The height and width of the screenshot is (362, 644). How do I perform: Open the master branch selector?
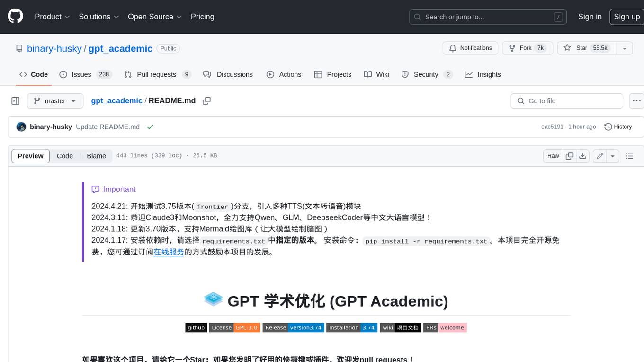point(55,101)
